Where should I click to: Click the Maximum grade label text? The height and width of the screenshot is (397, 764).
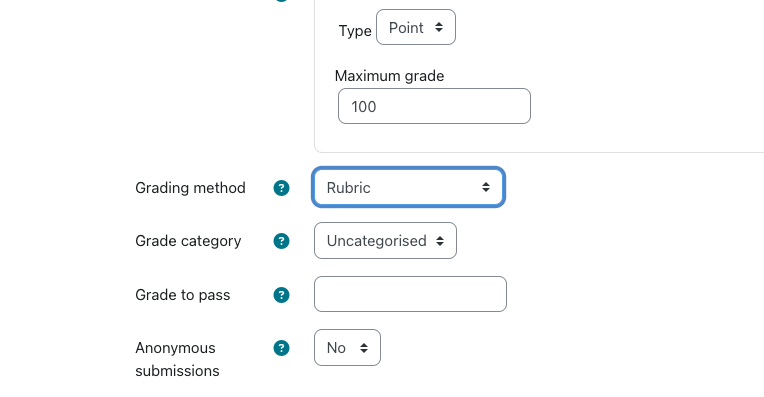coord(389,76)
